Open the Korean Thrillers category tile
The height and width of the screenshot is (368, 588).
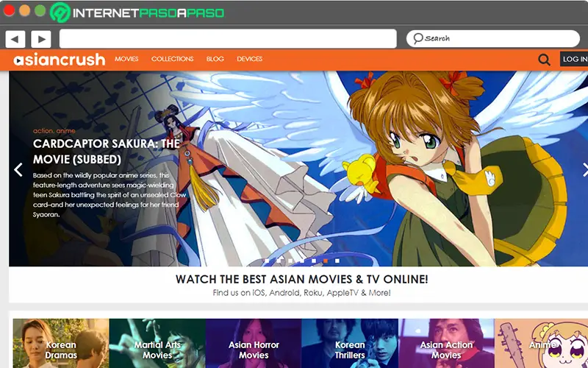pyautogui.click(x=350, y=343)
